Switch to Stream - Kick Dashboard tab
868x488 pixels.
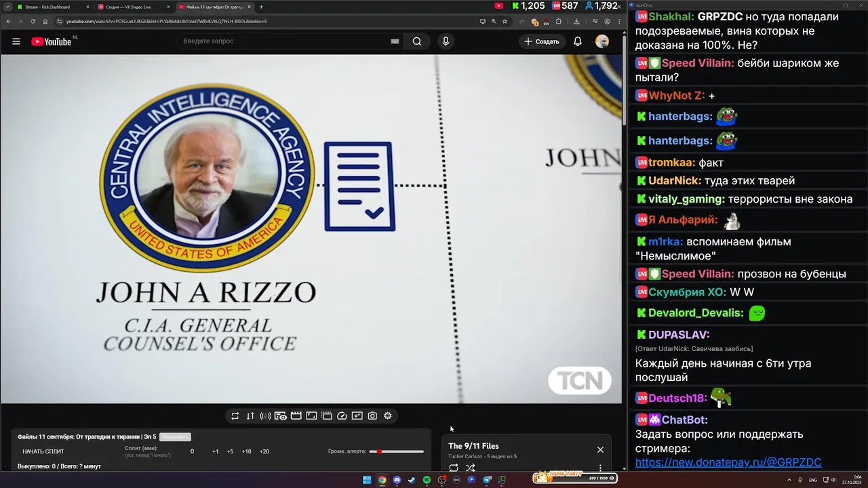point(53,7)
